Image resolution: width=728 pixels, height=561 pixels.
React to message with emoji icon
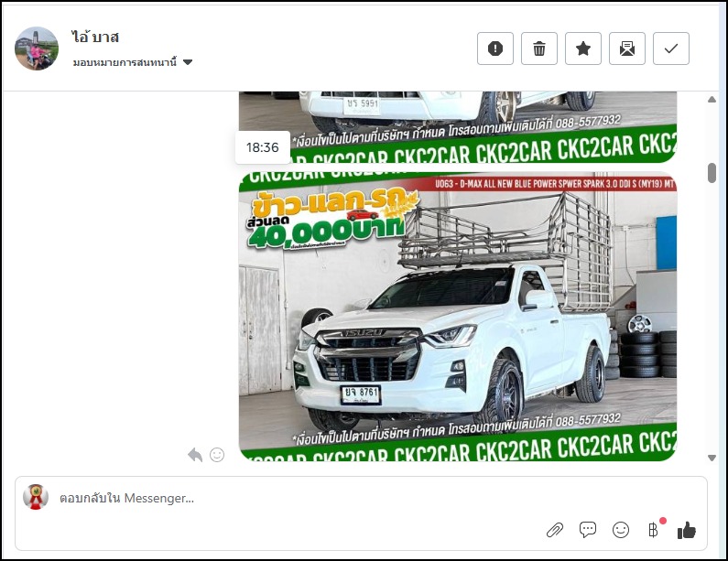coord(217,455)
